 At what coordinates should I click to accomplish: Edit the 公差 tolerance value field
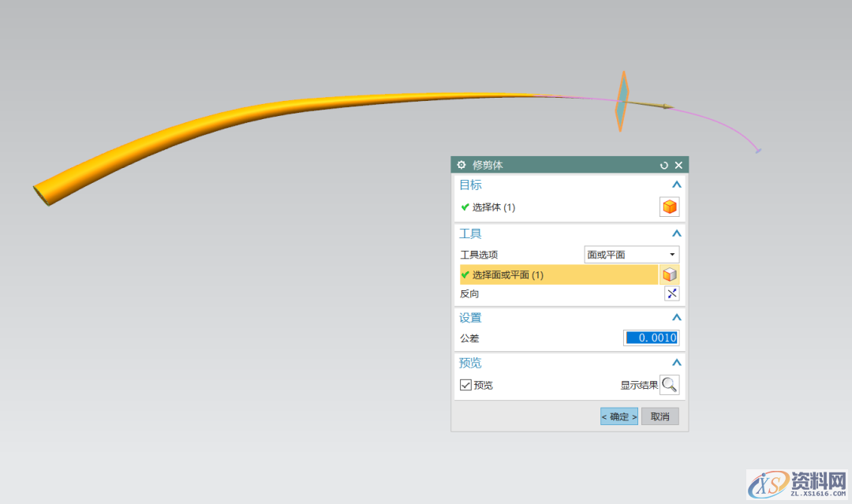[651, 338]
